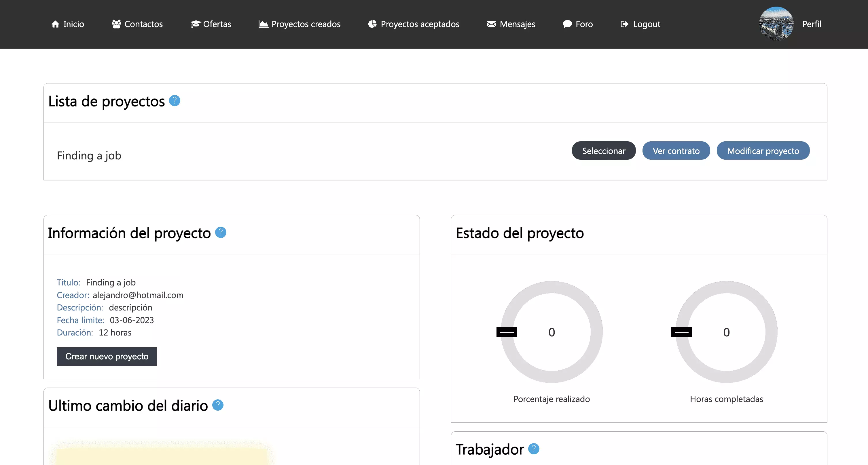
Task: Click the Crear nuevo proyecto button
Action: coord(107,356)
